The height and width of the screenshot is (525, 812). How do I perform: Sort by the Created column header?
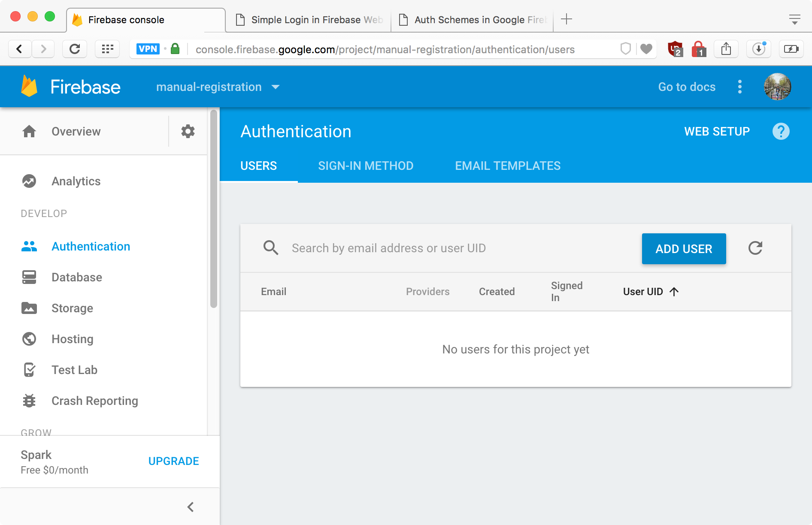497,292
